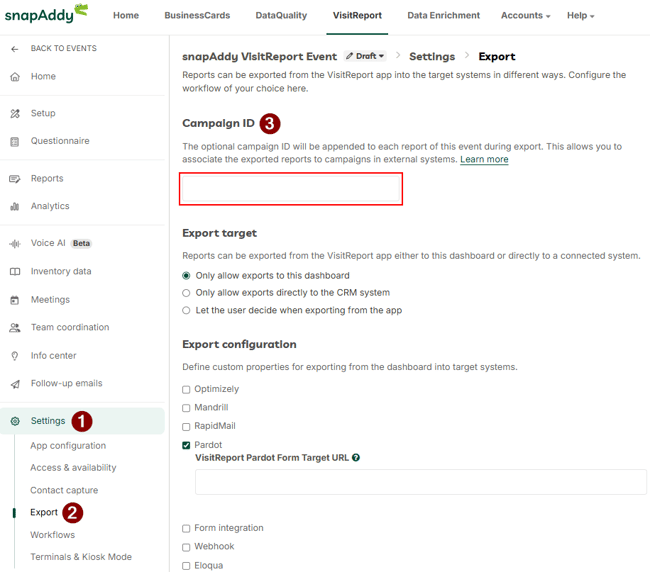This screenshot has height=572, width=650.
Task: Click the Export configuration heading
Action: tap(239, 344)
